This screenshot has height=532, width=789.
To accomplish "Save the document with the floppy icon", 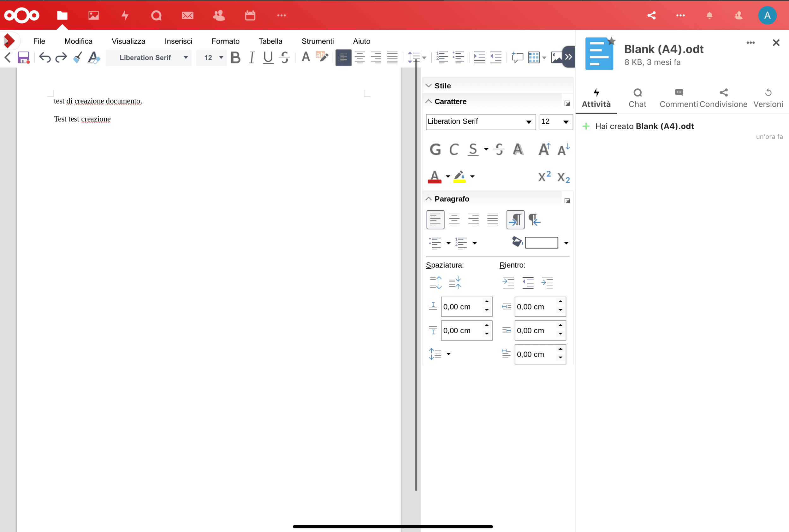I will coord(23,57).
